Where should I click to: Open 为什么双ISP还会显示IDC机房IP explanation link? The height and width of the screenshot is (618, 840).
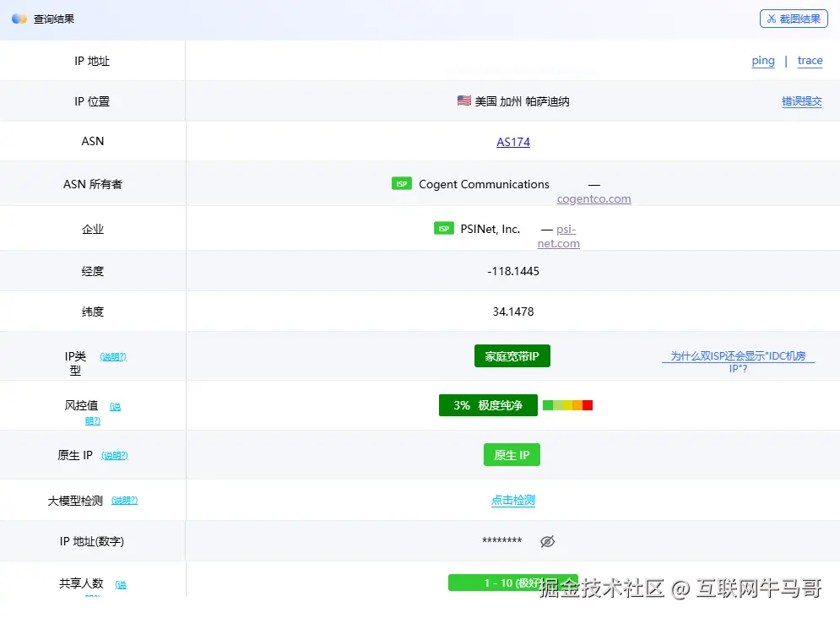coord(738,362)
